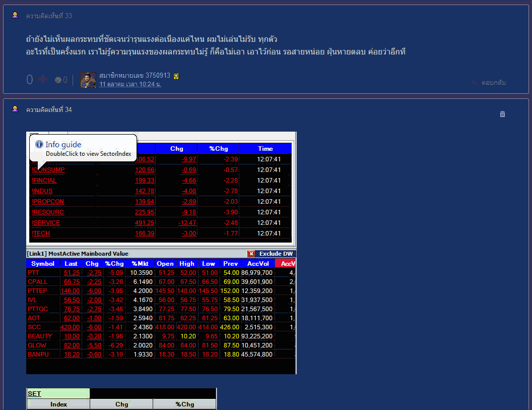
Task: Open the avatar of member 3750913
Action: [x=88, y=80]
